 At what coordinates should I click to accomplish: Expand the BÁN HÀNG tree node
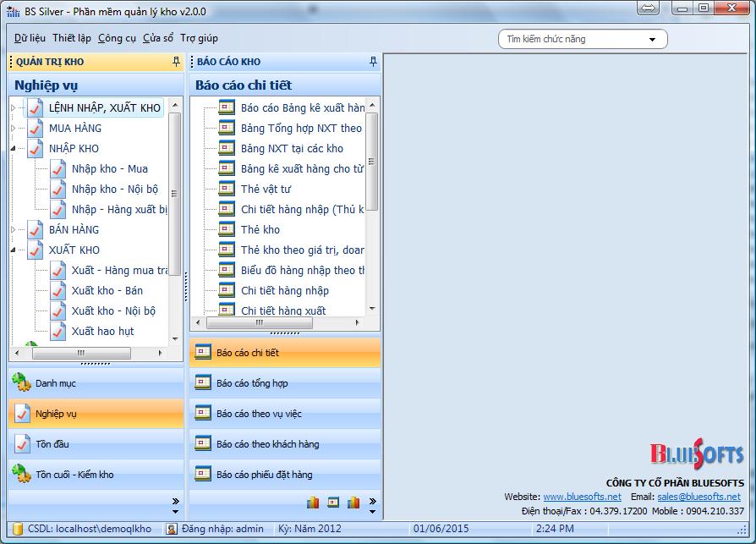click(x=14, y=230)
